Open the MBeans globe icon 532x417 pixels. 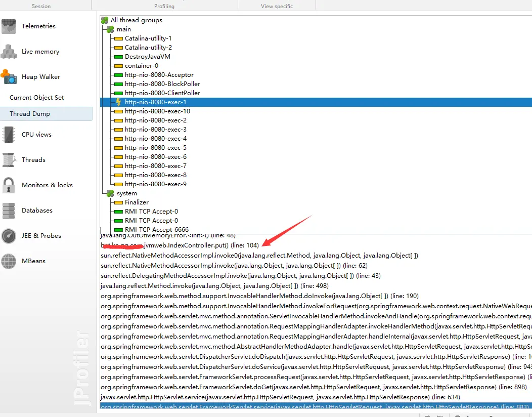(9, 261)
